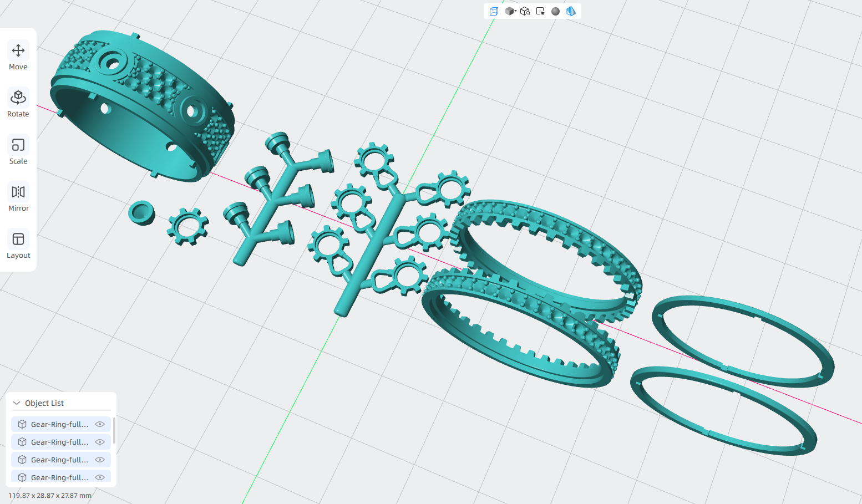
Task: Hide the first Gear-Ring-full object
Action: [x=100, y=424]
